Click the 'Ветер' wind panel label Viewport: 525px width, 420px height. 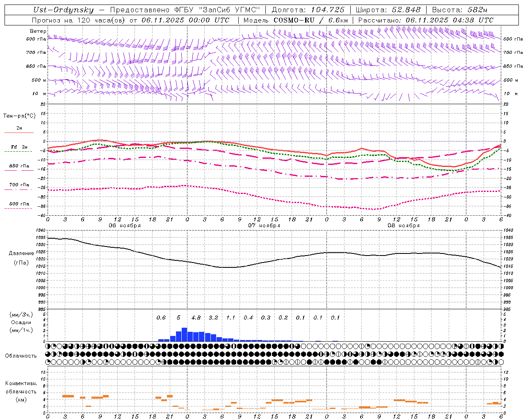38,31
